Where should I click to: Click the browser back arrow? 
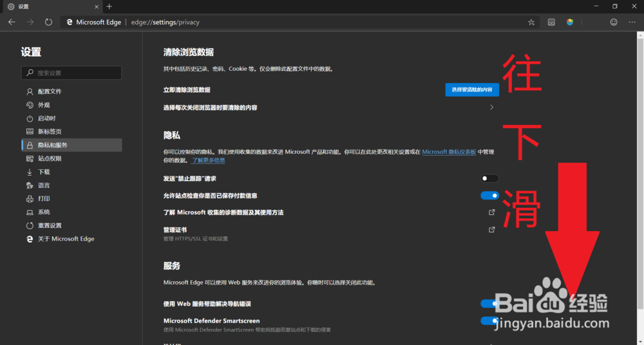pyautogui.click(x=12, y=22)
